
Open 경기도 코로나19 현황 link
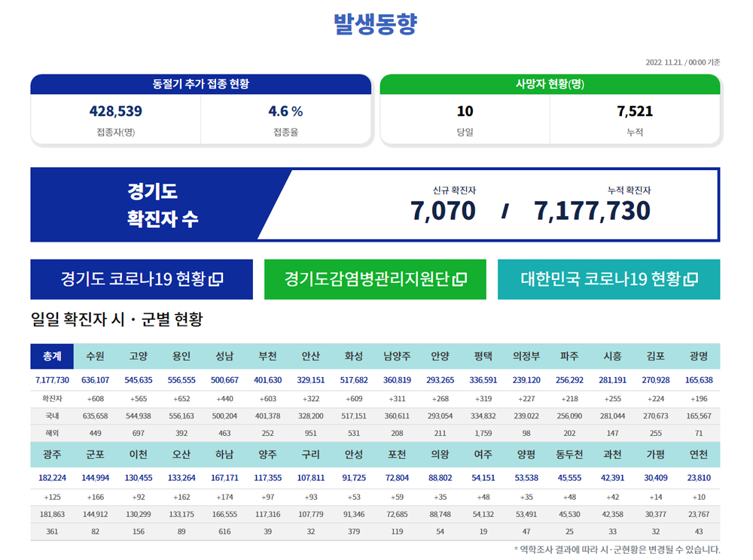pyautogui.click(x=142, y=279)
